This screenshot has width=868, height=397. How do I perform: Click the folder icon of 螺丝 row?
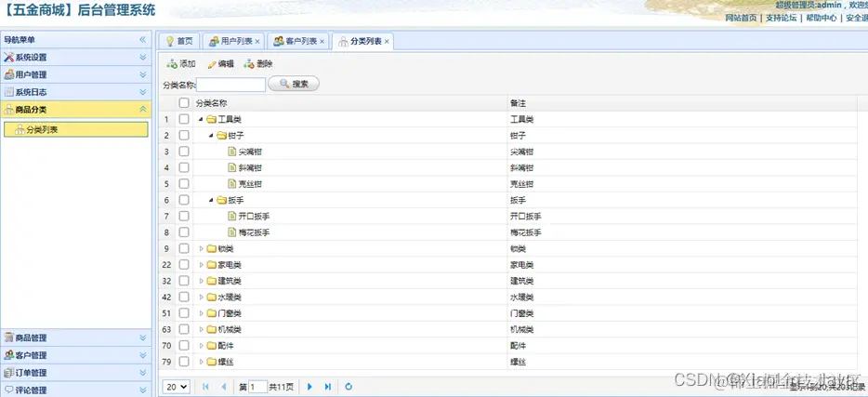pos(212,362)
